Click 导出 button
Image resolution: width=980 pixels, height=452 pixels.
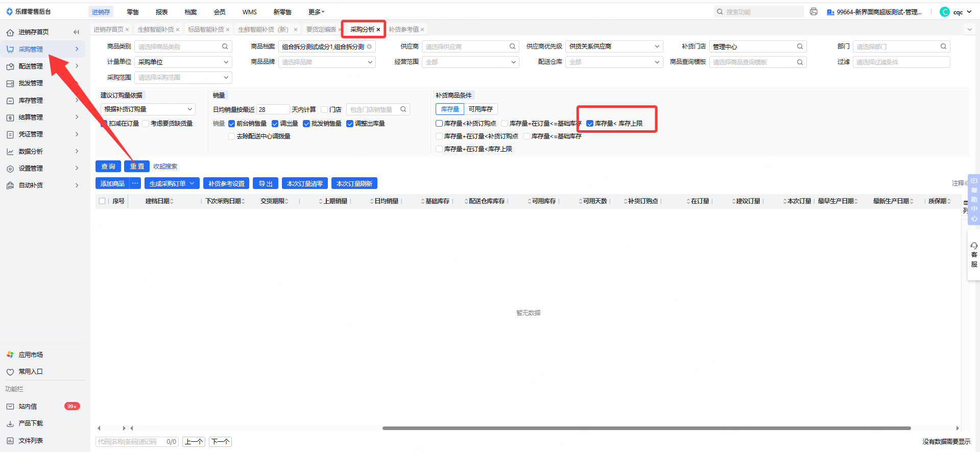pyautogui.click(x=266, y=183)
